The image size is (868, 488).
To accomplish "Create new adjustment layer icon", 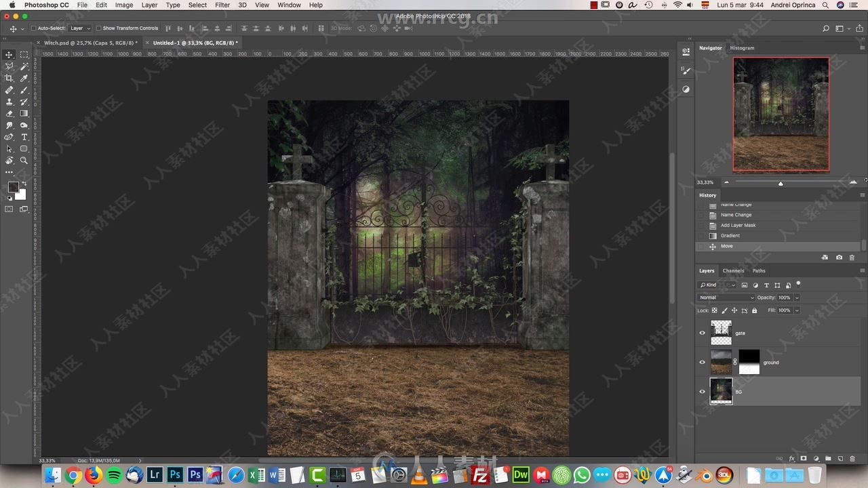I will [816, 459].
